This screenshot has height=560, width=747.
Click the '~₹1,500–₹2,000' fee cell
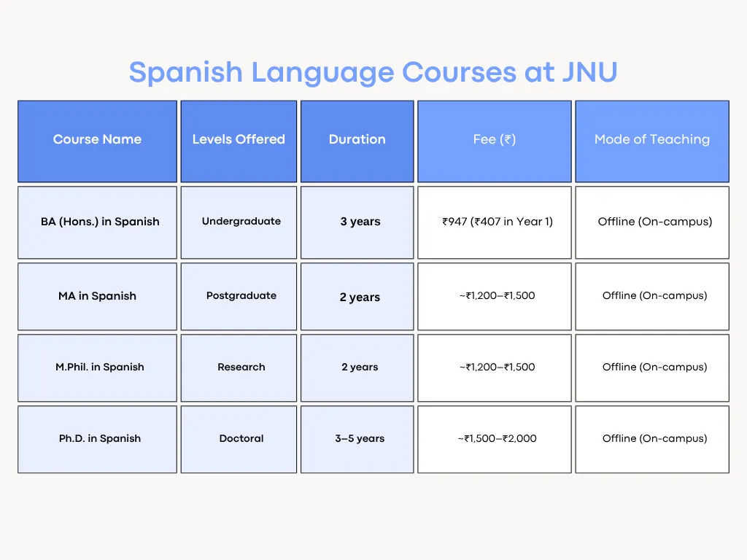pos(494,439)
